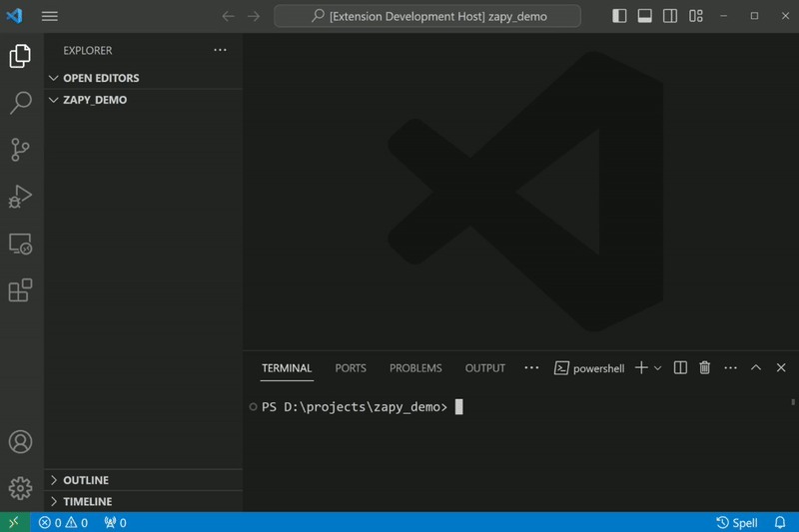This screenshot has width=799, height=532.
Task: Toggle the secondary side bar
Action: click(x=670, y=16)
